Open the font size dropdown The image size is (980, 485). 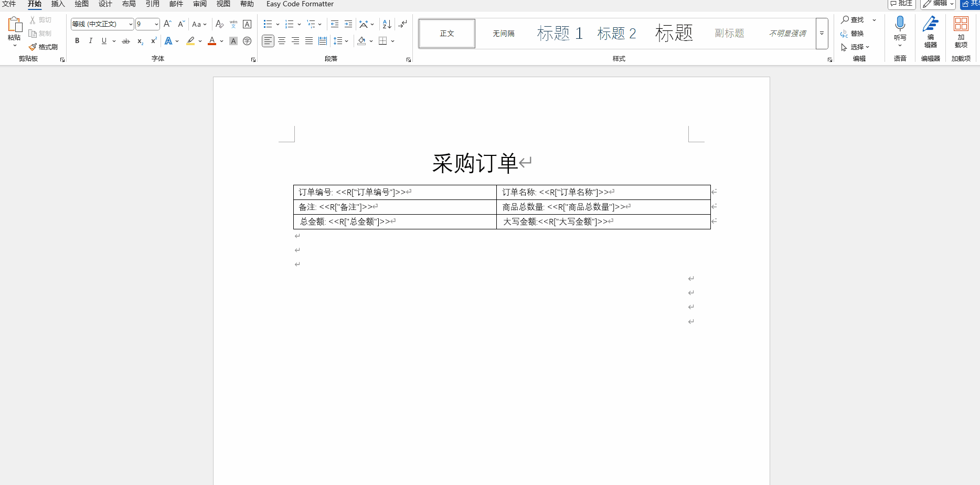click(156, 24)
